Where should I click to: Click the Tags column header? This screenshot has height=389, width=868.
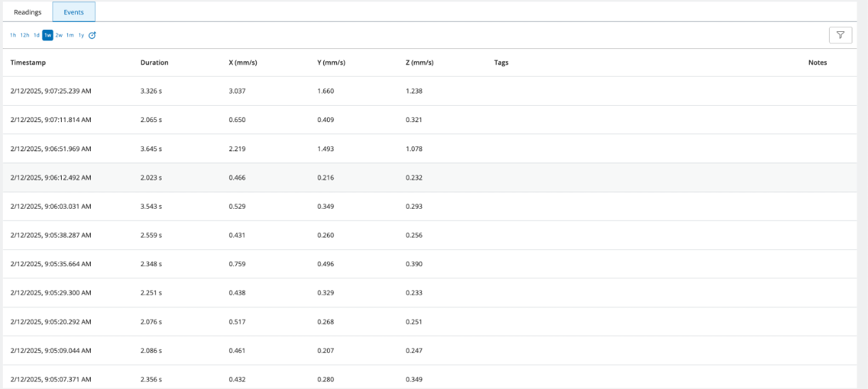click(501, 62)
